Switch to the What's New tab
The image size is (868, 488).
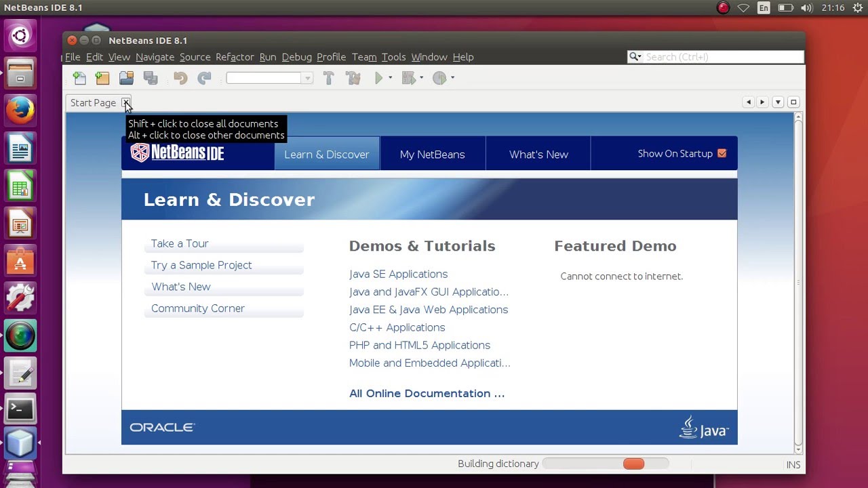coord(538,155)
